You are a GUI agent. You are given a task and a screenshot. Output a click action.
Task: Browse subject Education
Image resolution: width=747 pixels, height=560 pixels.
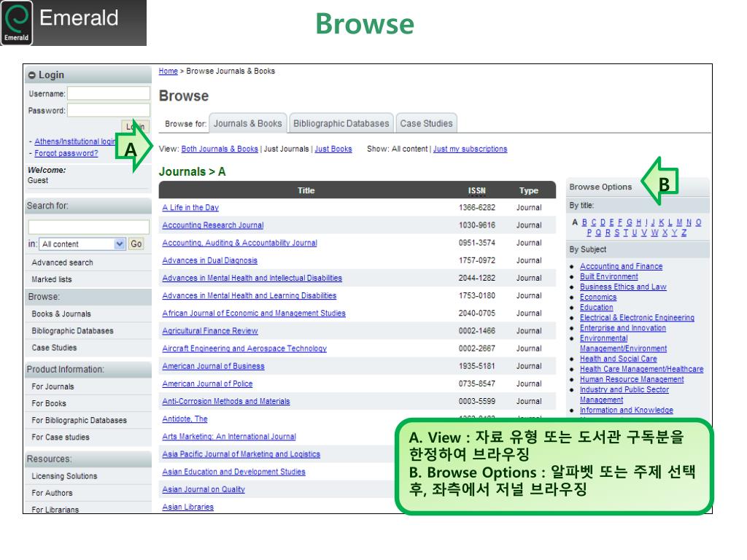pos(597,308)
